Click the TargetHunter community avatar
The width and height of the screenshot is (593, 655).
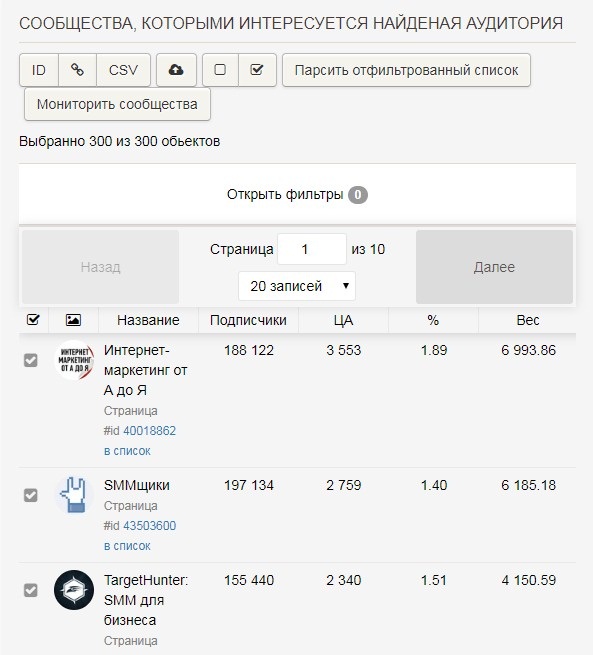pyautogui.click(x=74, y=590)
